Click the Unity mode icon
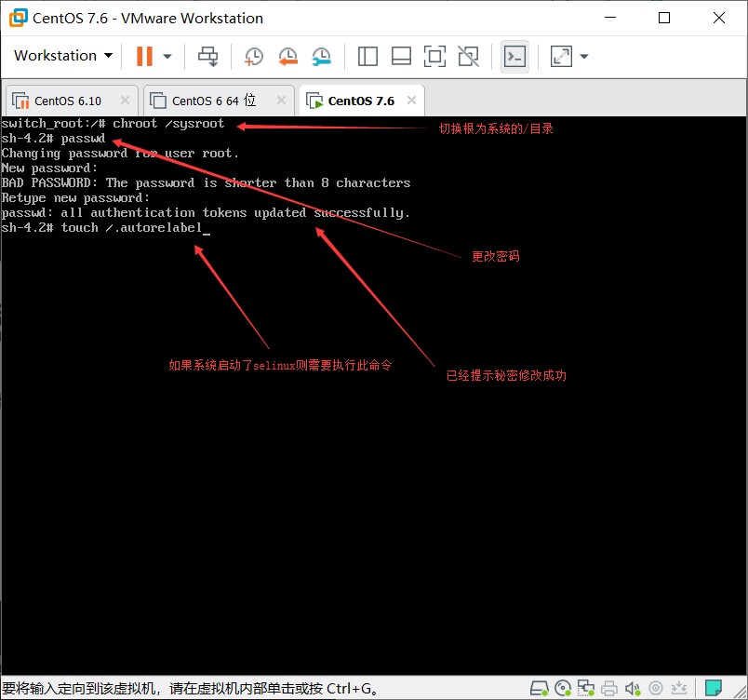Viewport: 748px width, 700px height. pos(469,56)
